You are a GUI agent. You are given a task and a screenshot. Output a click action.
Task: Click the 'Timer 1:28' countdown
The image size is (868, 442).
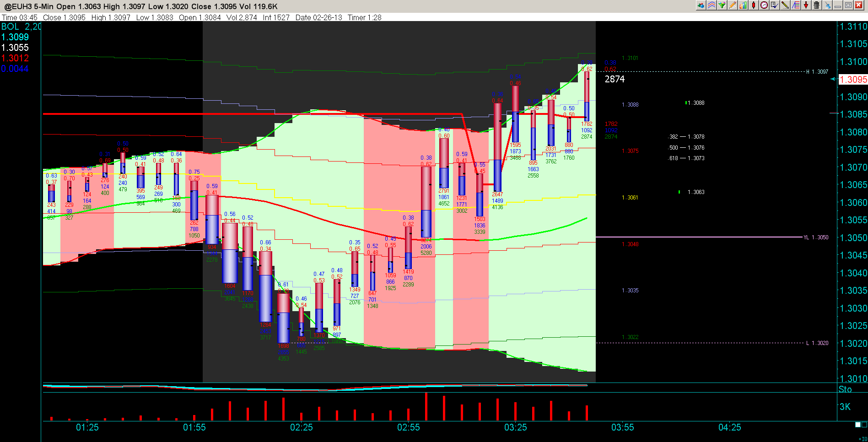365,17
